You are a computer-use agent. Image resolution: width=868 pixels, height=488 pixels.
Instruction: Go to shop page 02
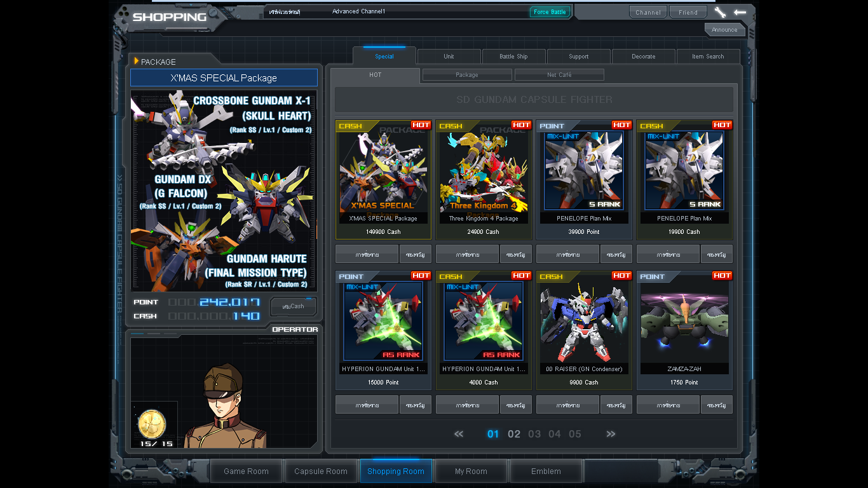coord(514,434)
